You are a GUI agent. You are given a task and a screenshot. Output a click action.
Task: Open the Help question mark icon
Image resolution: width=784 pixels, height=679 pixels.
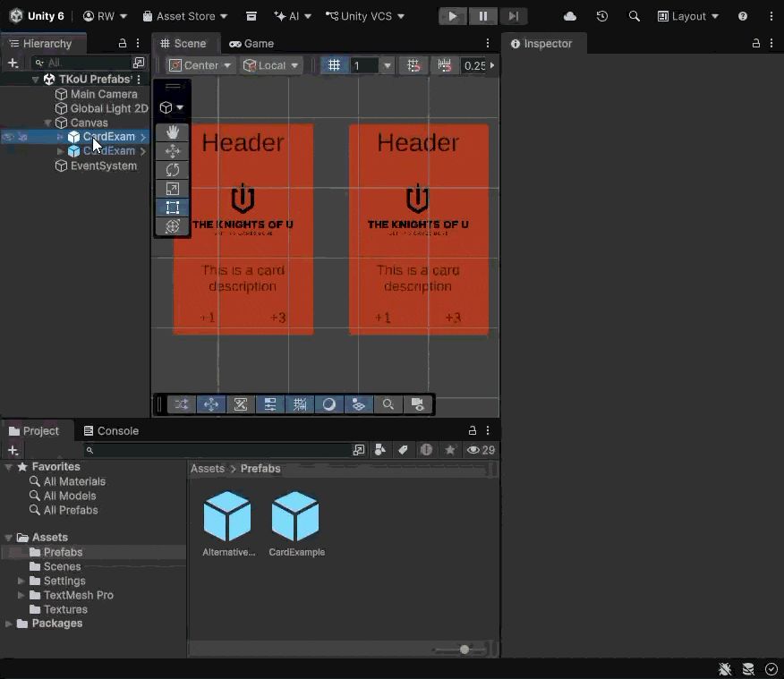743,16
